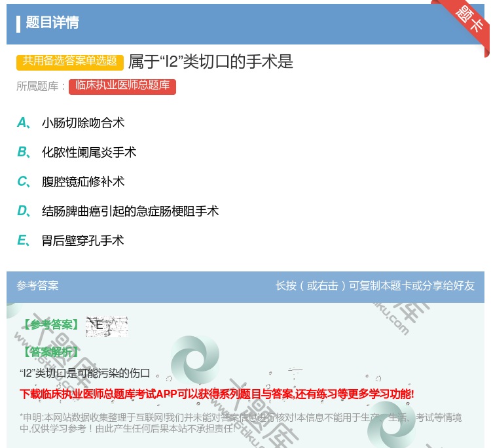
Task: Select option A 小肠切除吻合术
Action: point(71,123)
